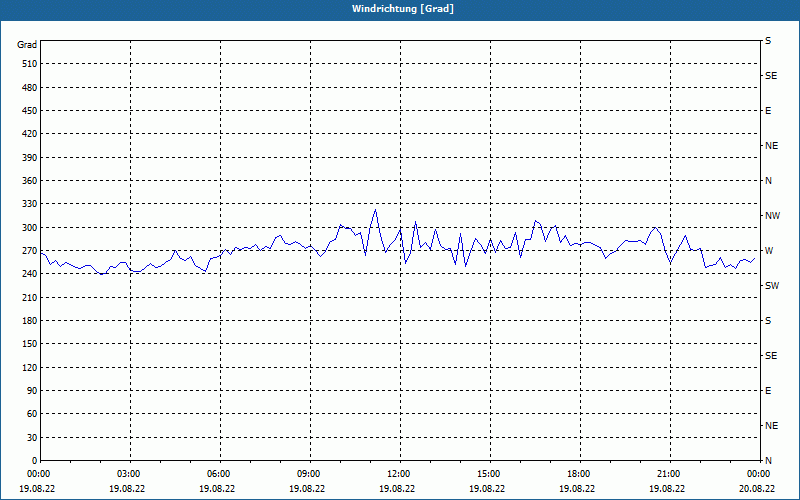This screenshot has width=800, height=500.
Task: Select the 'Grad' y-axis unit label
Action: click(x=27, y=45)
